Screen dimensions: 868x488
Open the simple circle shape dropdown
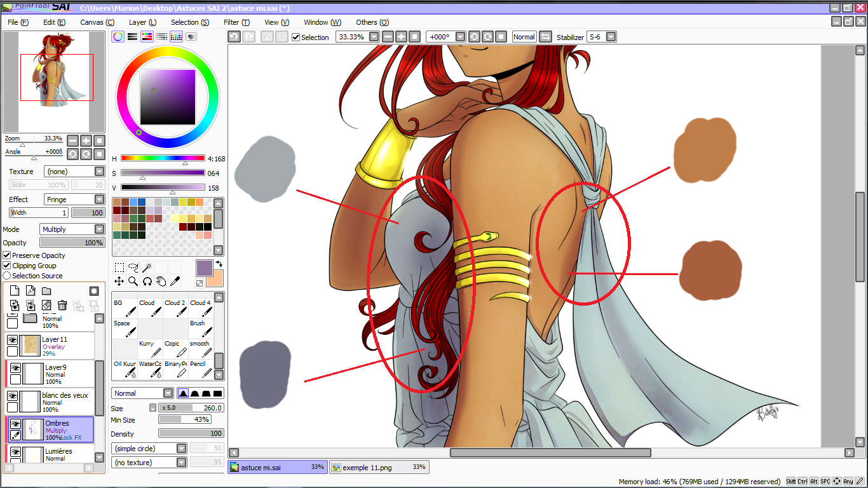point(149,449)
